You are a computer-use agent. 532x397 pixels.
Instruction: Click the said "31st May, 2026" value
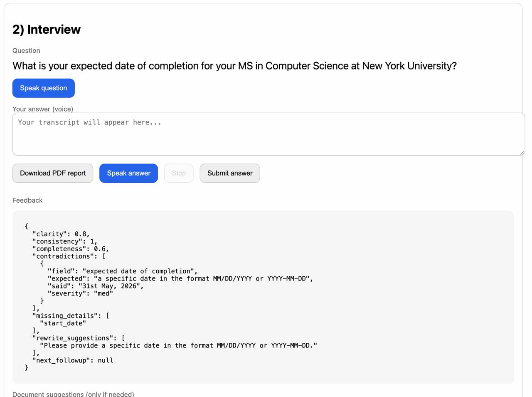point(111,286)
